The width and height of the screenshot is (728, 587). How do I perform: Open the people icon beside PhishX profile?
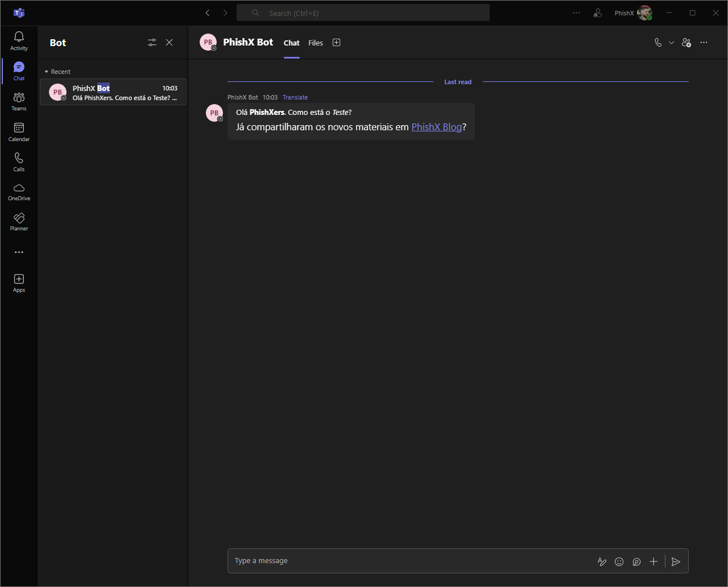pyautogui.click(x=597, y=13)
